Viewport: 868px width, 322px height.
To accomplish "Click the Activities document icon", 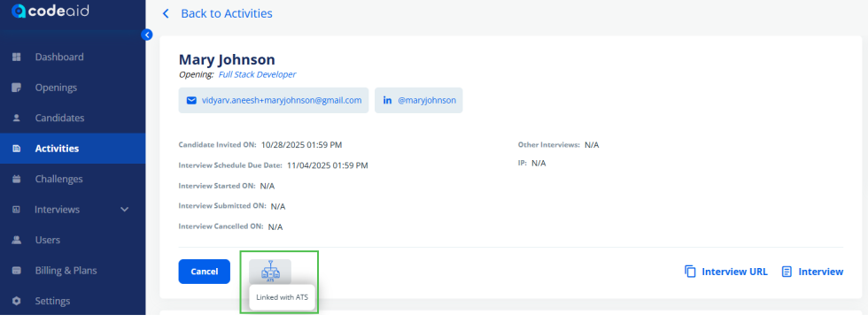I will click(17, 149).
